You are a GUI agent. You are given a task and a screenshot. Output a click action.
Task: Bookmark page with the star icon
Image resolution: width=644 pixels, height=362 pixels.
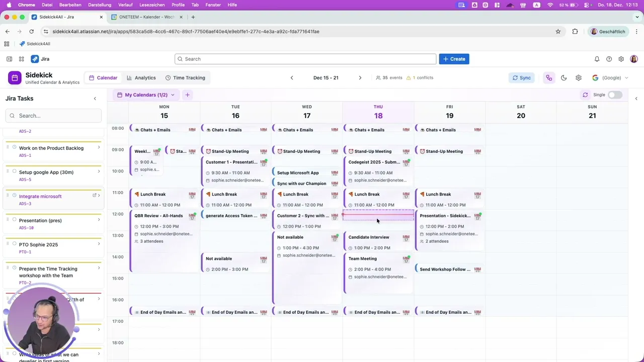[558, 31]
